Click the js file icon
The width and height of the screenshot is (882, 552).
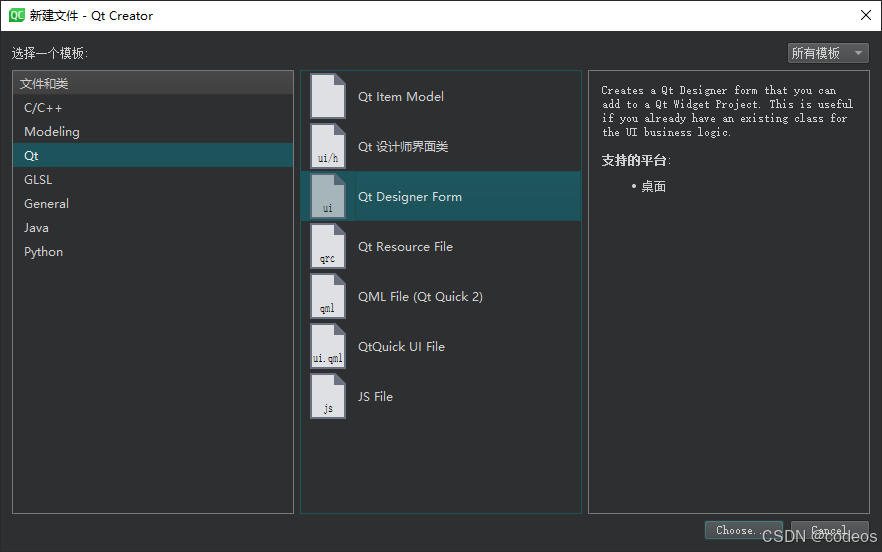[327, 397]
